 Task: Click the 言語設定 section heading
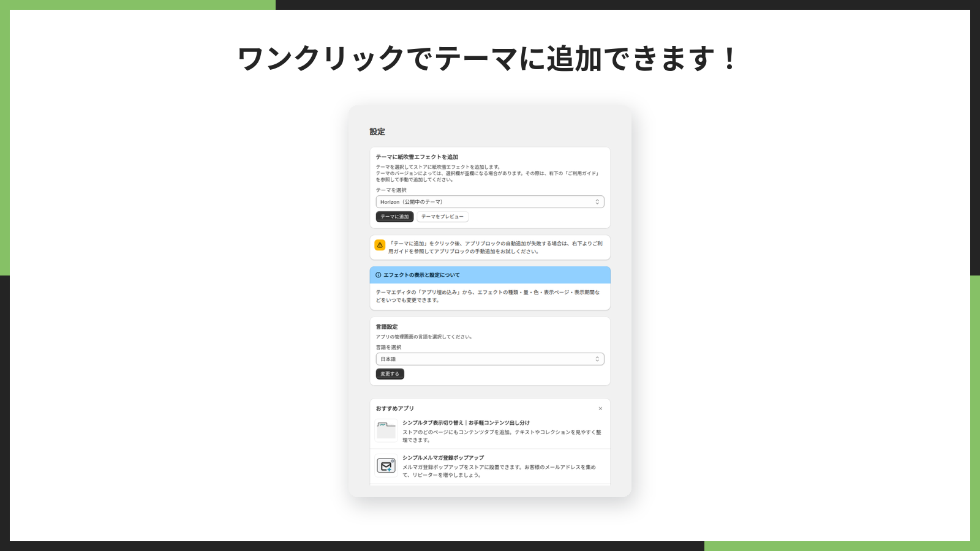tap(386, 326)
